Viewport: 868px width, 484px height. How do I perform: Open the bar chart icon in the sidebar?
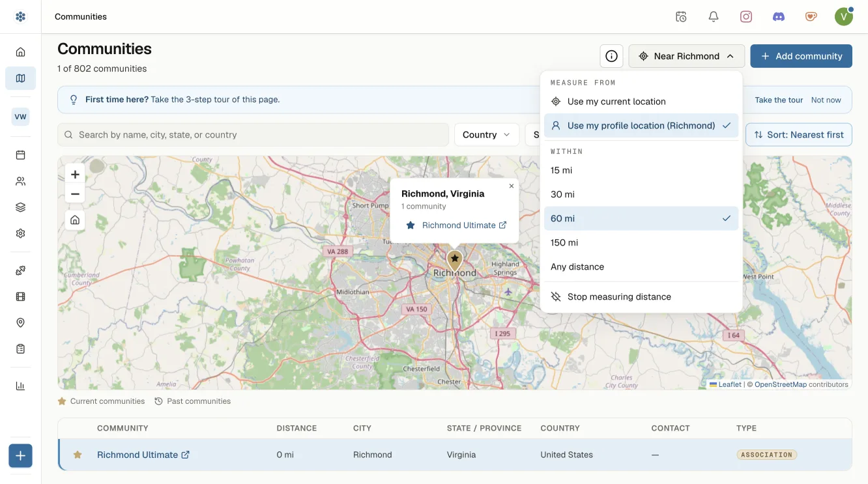click(x=20, y=386)
